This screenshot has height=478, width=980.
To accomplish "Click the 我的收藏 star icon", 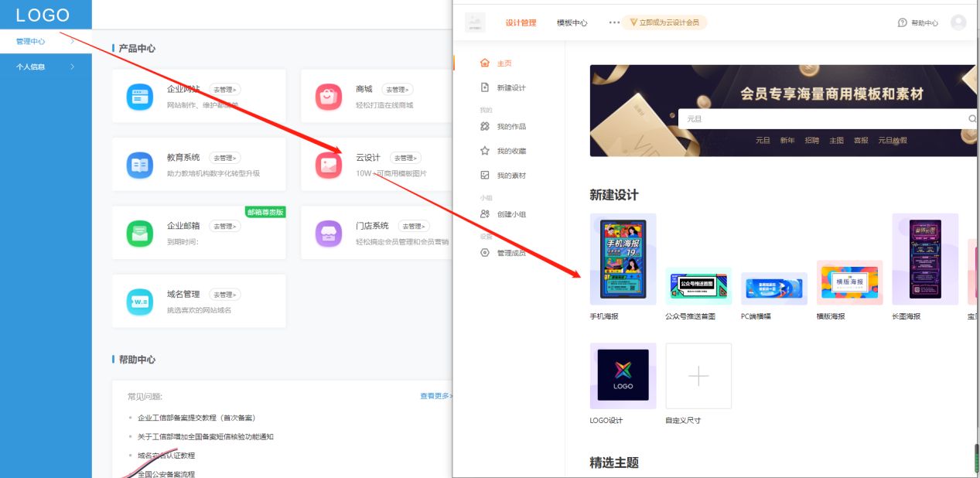I will pos(485,151).
